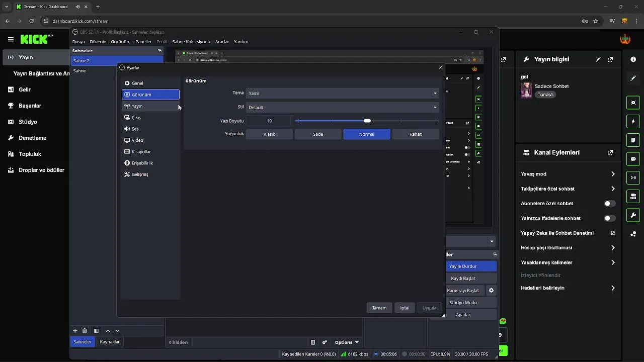Click the Yazı Boyutu slider handle
Image resolution: width=644 pixels, height=362 pixels.
pyautogui.click(x=367, y=121)
